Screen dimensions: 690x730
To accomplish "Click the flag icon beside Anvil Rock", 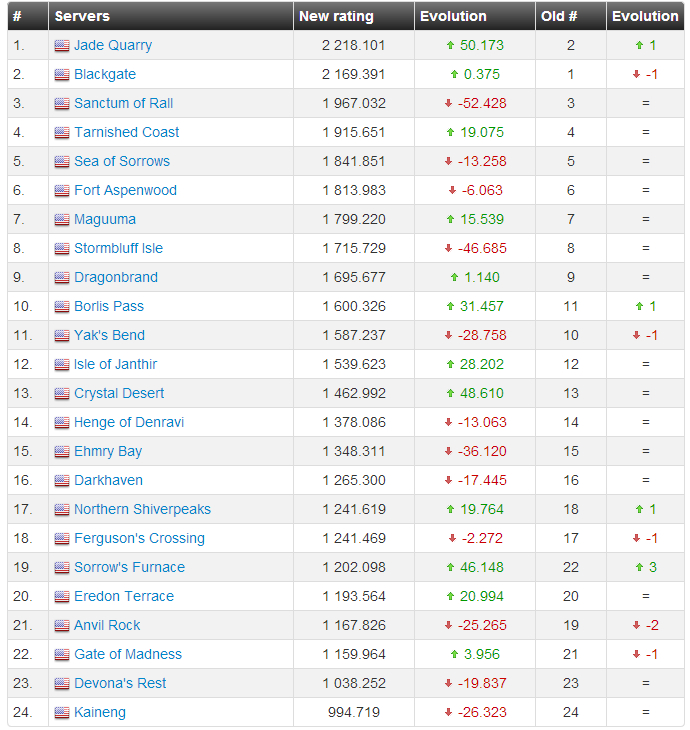I will (x=61, y=625).
